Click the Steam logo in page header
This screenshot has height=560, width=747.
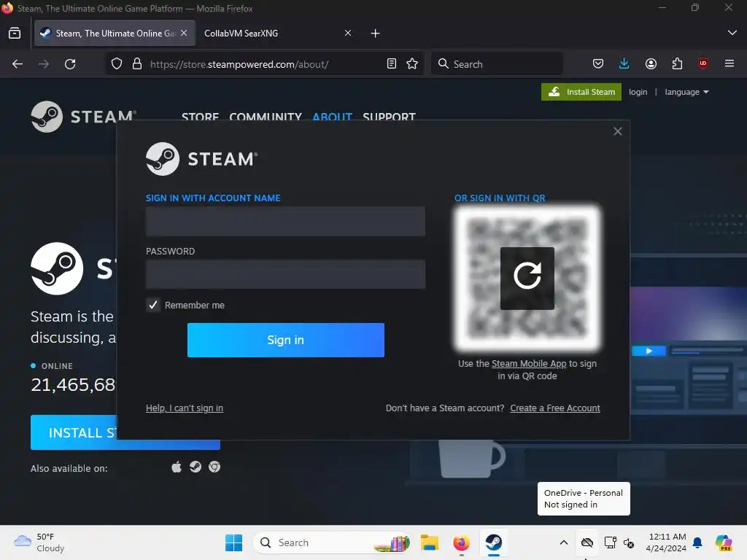pos(84,117)
